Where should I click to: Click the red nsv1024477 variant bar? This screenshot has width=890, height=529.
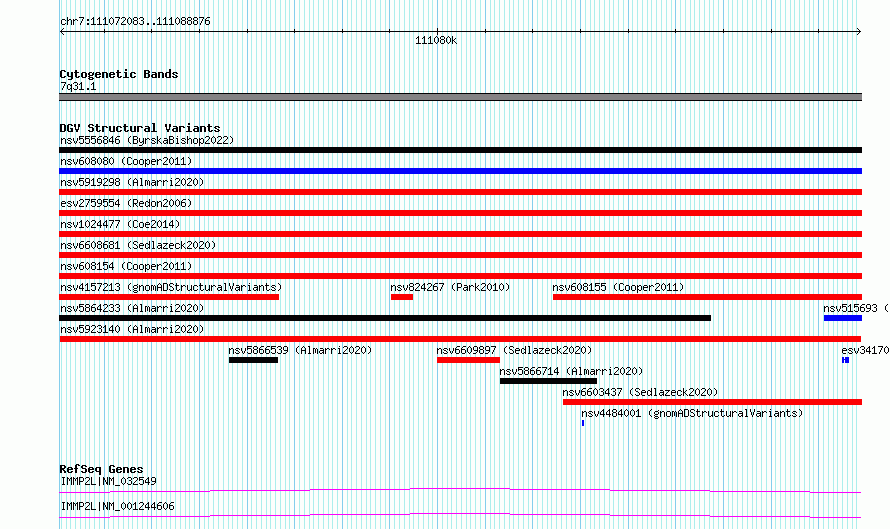[460, 234]
